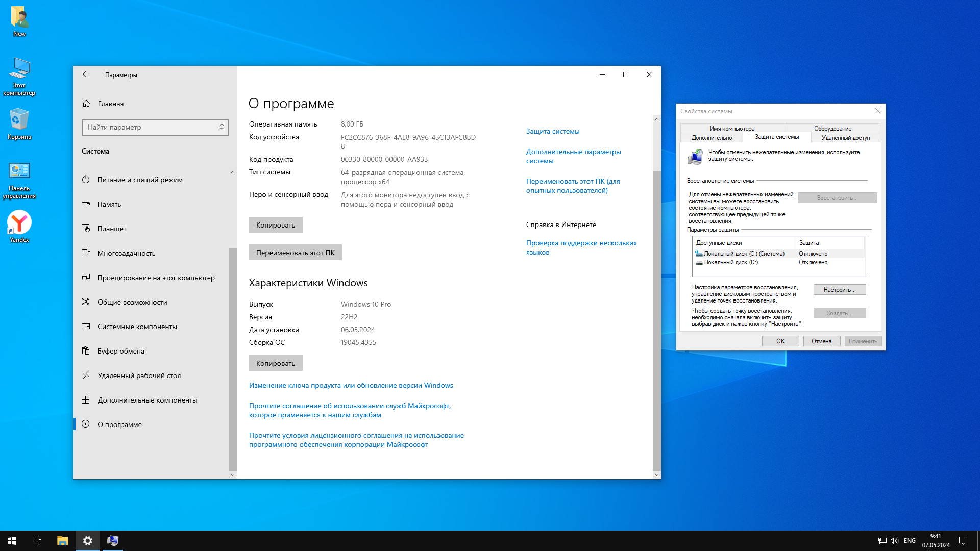Open Многозадачность multitasking settings
This screenshot has height=551, width=980.
[x=126, y=253]
